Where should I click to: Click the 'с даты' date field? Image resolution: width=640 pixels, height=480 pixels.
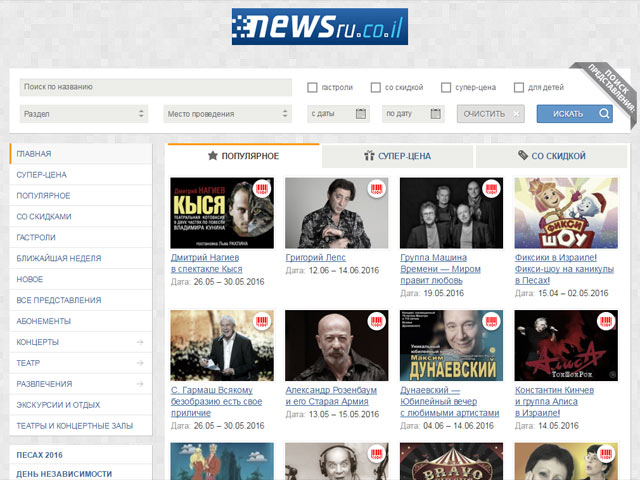click(338, 114)
